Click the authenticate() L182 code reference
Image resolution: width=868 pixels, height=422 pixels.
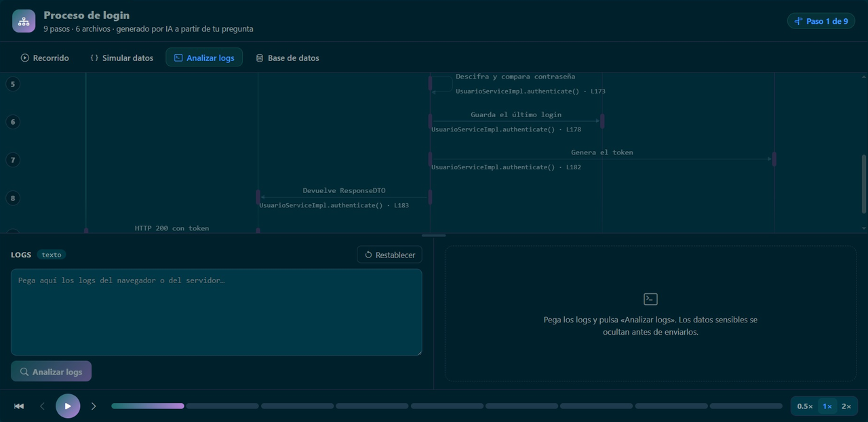[x=506, y=167]
